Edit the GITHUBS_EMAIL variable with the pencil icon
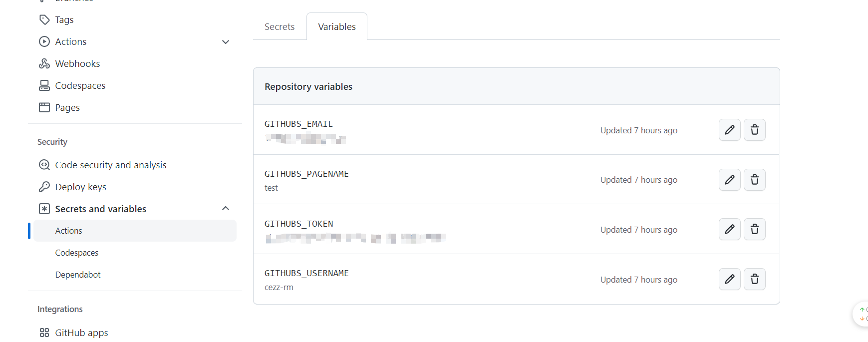868x342 pixels. [729, 130]
